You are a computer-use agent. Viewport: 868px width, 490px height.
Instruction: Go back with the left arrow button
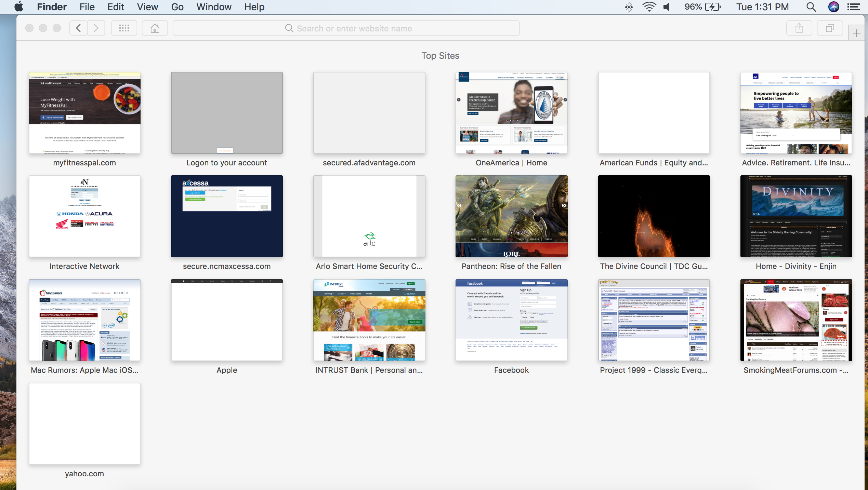78,28
